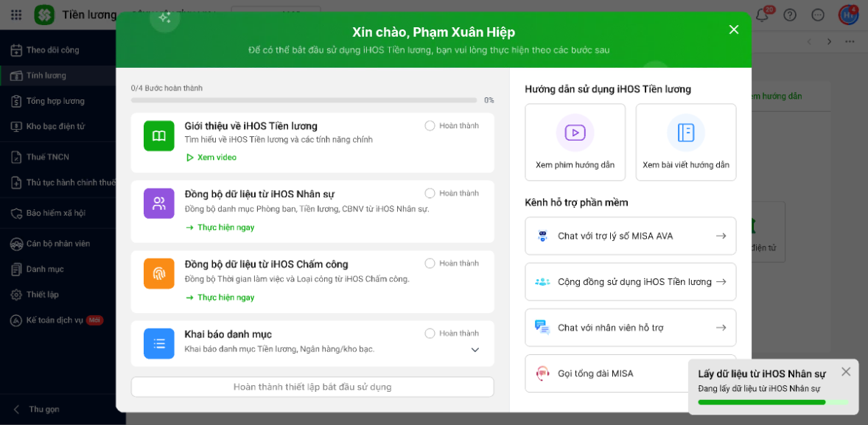
Task: Click the Thuế TNCN icon in sidebar
Action: coord(16,157)
